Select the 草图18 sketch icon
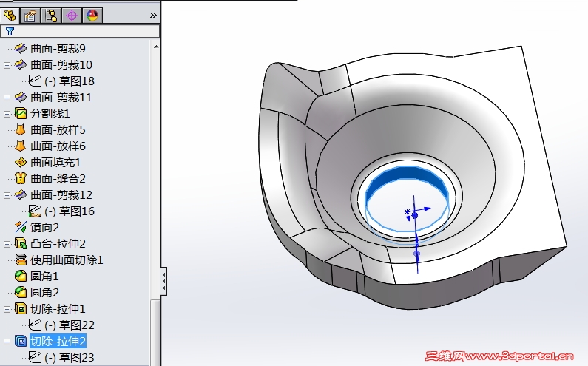The image size is (588, 366). (35, 81)
